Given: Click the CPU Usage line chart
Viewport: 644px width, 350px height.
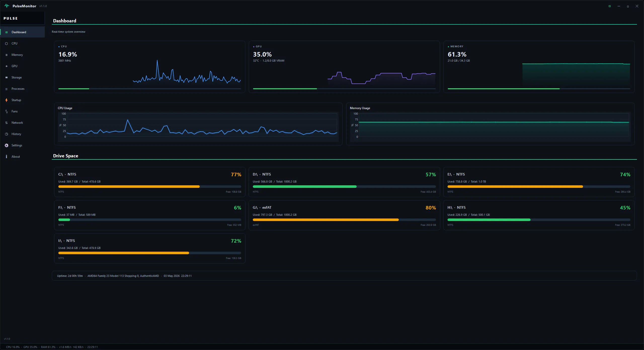Looking at the screenshot, I should pyautogui.click(x=198, y=126).
